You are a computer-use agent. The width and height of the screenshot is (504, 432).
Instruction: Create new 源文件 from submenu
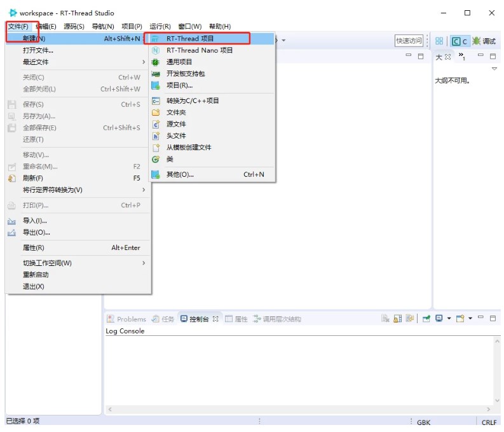212,124
